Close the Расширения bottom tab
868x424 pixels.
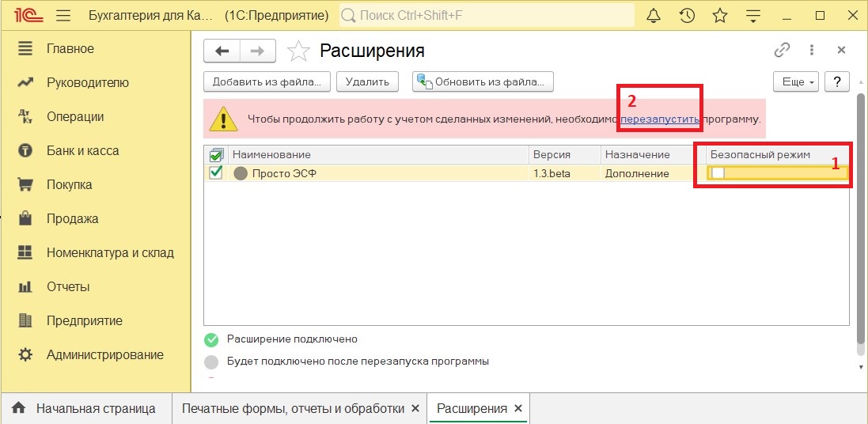coord(518,409)
